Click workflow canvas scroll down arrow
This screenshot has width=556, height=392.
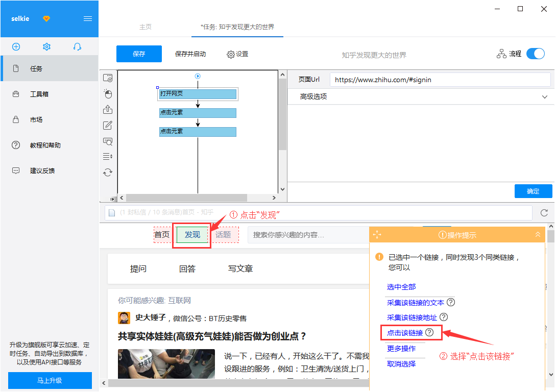283,189
